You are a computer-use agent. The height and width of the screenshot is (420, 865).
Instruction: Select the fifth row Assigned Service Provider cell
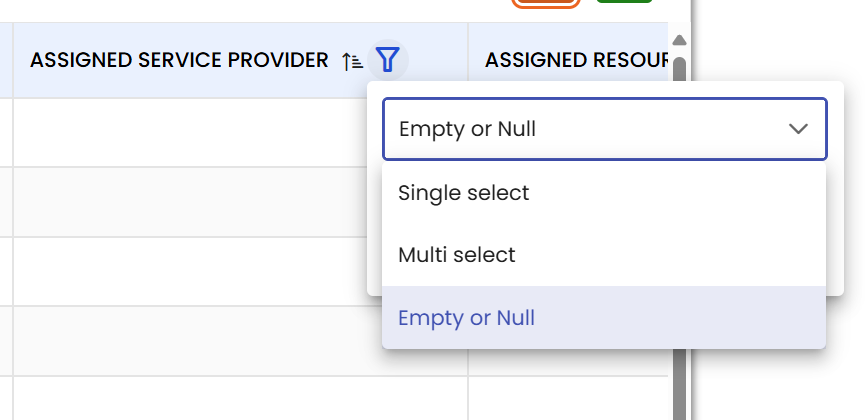(240, 398)
